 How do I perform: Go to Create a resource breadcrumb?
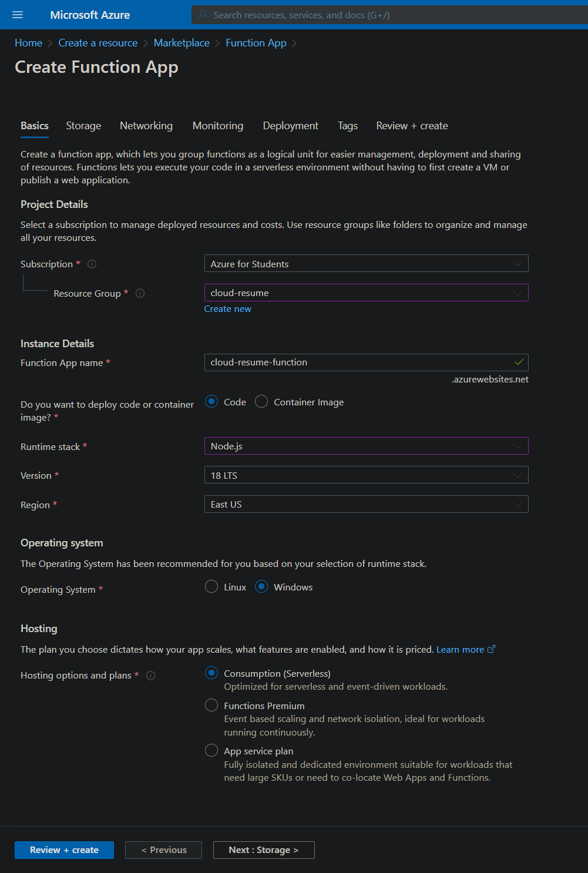coord(98,43)
